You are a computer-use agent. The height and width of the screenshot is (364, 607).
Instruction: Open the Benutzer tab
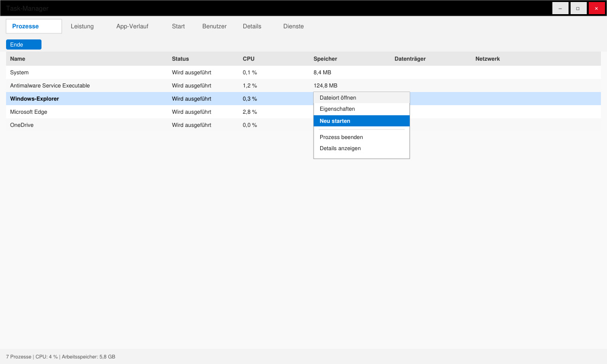click(214, 26)
